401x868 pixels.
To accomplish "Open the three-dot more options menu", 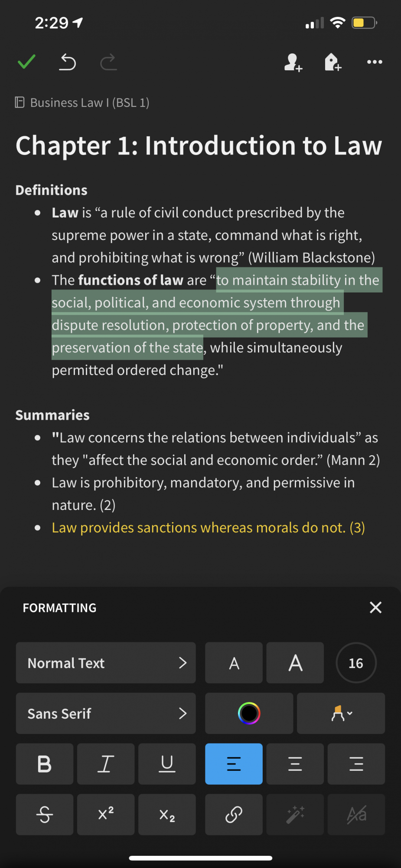I will click(x=375, y=62).
